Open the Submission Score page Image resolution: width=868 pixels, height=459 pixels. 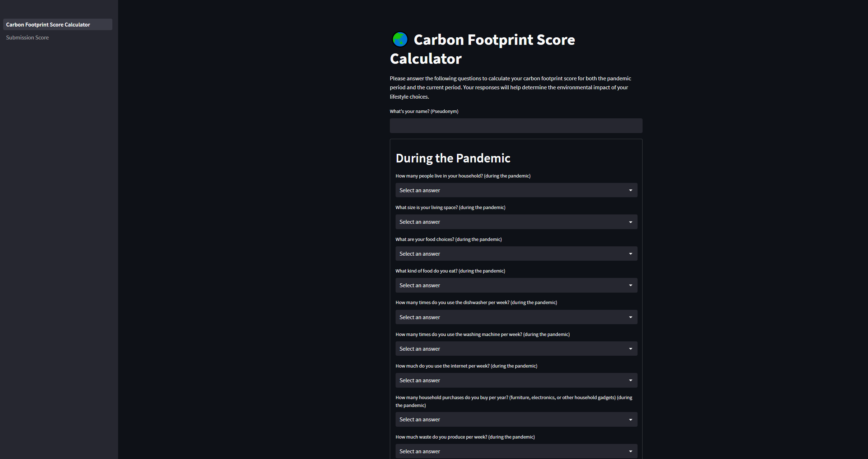[27, 37]
